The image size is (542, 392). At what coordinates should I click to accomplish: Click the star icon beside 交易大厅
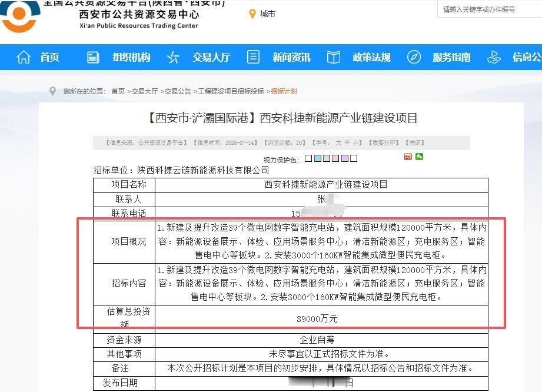point(173,57)
